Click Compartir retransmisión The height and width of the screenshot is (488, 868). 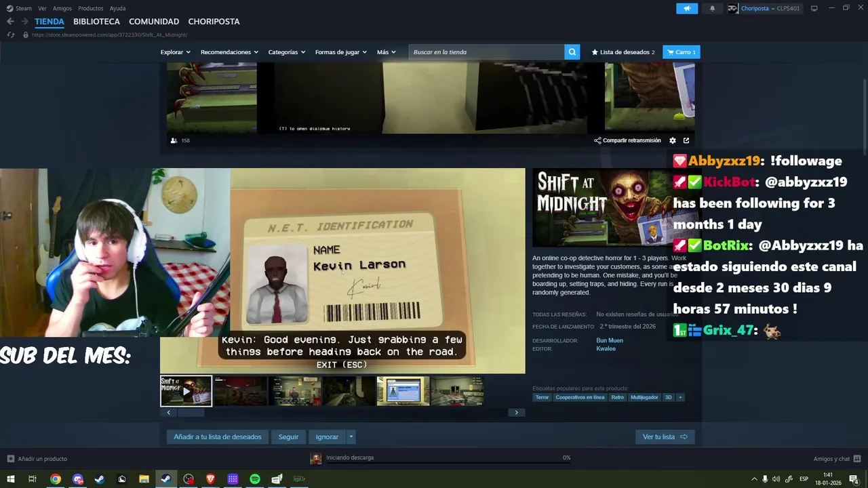coord(627,140)
